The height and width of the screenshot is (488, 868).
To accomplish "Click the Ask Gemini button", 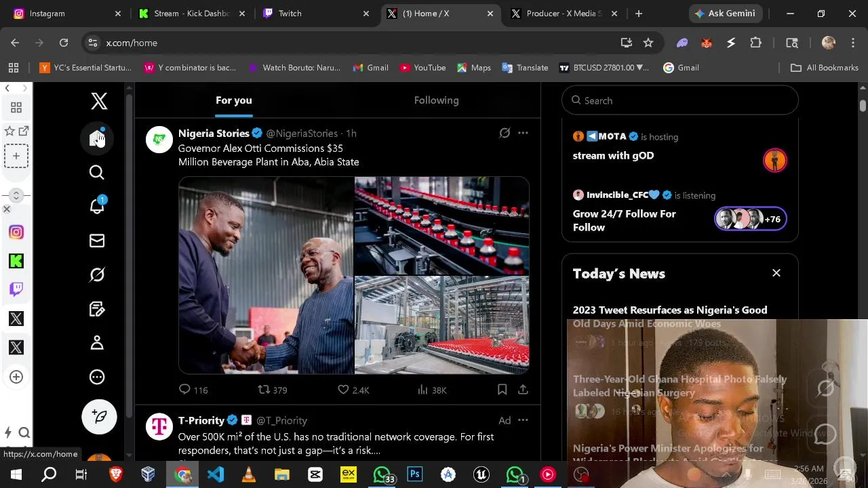I will point(725,14).
